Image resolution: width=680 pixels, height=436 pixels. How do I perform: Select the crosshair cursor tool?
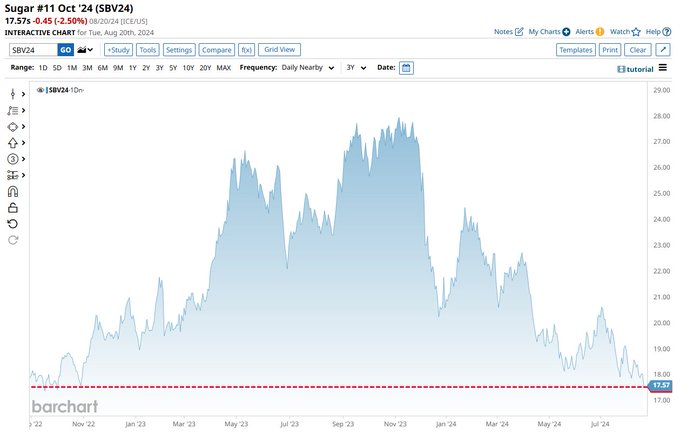click(13, 94)
